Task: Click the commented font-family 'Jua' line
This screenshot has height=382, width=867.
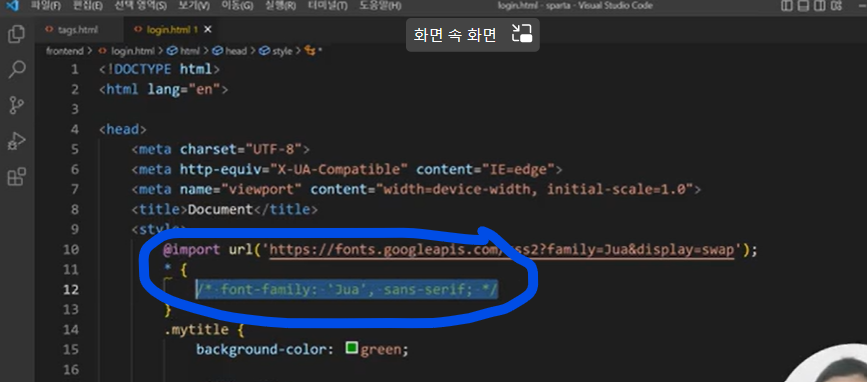Action: pyautogui.click(x=347, y=289)
